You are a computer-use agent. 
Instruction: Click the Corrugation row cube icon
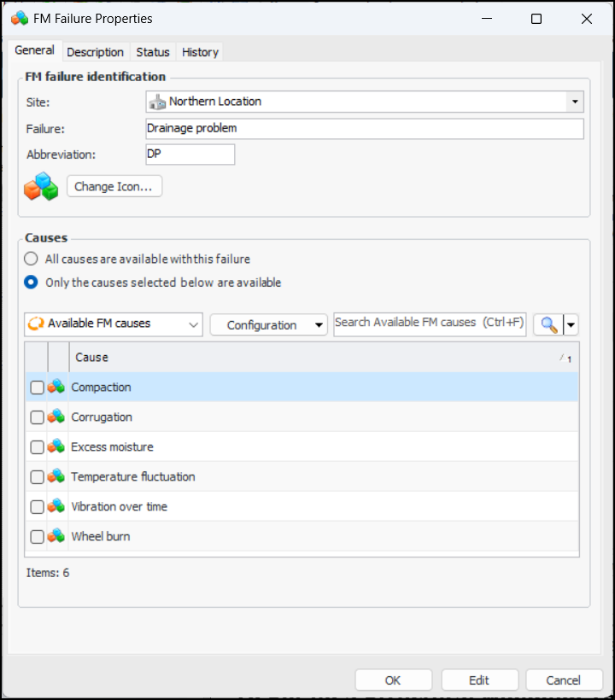pos(56,417)
